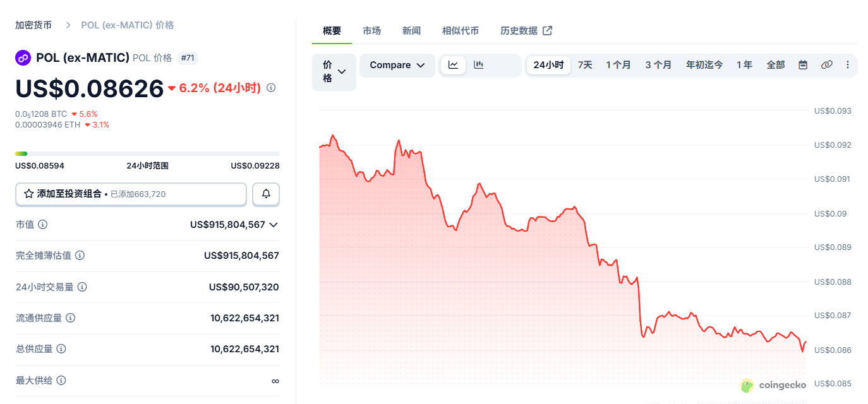Click the 添加至投资组合 button

click(131, 194)
